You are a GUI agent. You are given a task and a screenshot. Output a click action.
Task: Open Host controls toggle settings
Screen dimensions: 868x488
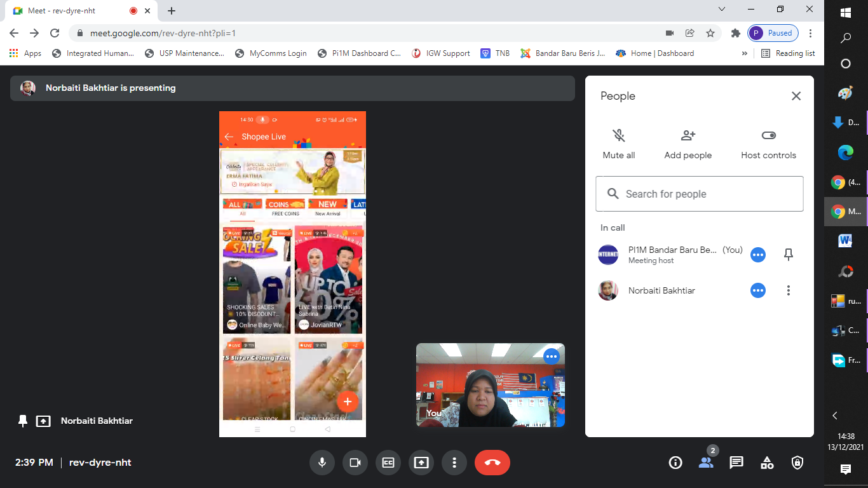(x=768, y=135)
